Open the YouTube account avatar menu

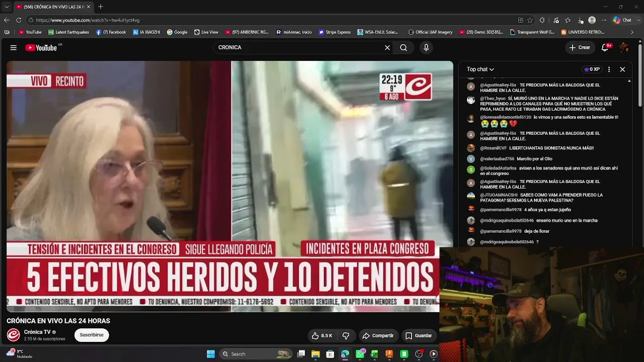[624, 48]
